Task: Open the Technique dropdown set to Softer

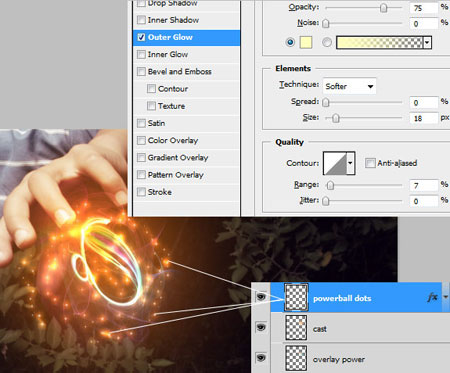Action: click(x=349, y=86)
